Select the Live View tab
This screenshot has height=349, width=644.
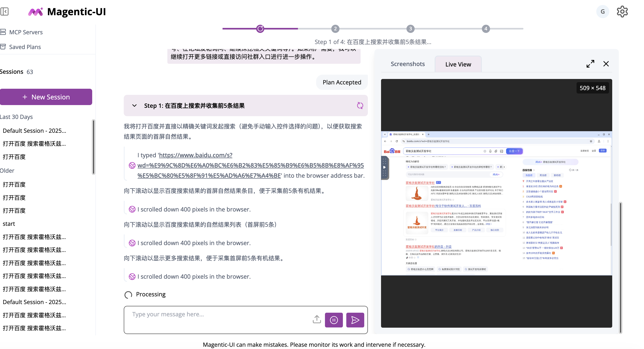(458, 64)
